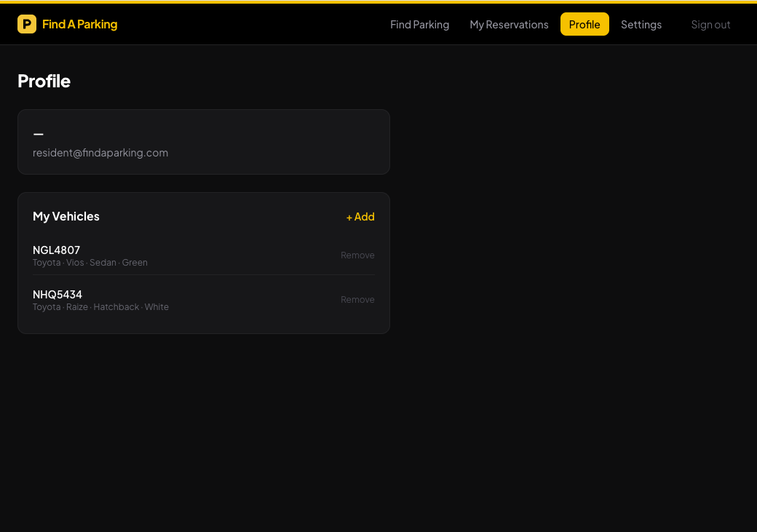Go to the Find Parking tab
This screenshot has width=757, height=532.
419,25
